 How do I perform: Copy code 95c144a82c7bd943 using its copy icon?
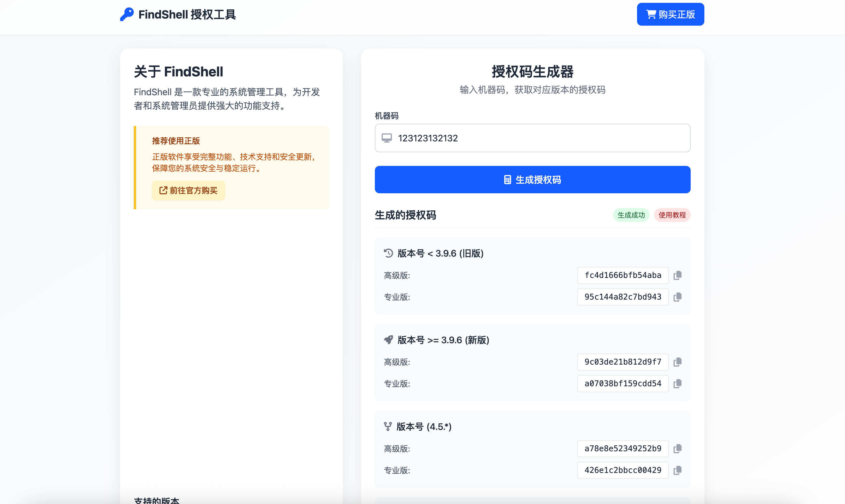pos(678,297)
